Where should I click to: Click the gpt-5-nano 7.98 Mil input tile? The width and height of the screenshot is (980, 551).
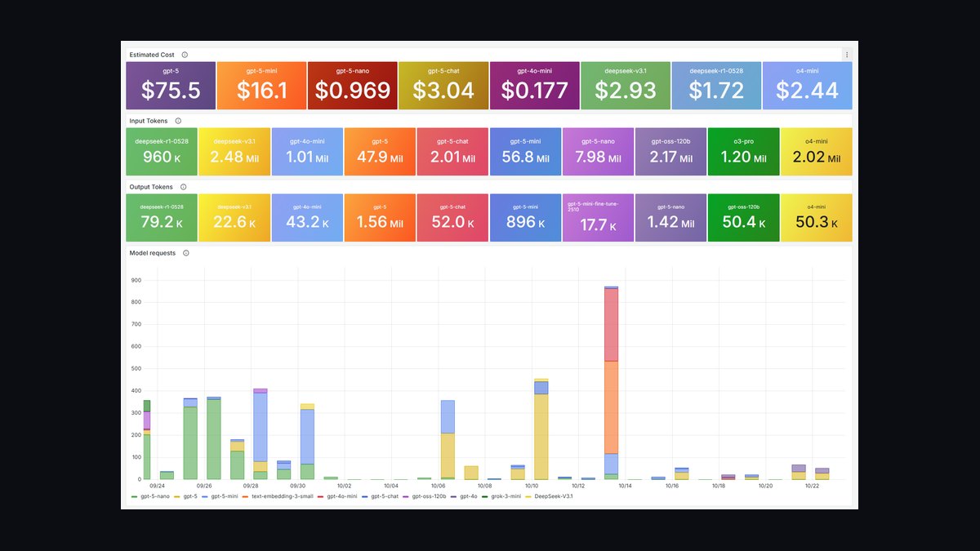click(599, 152)
